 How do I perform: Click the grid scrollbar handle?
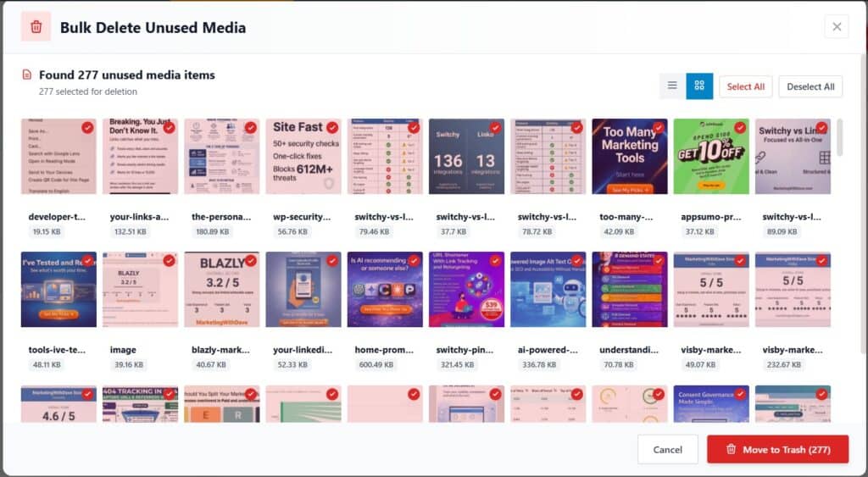839,137
